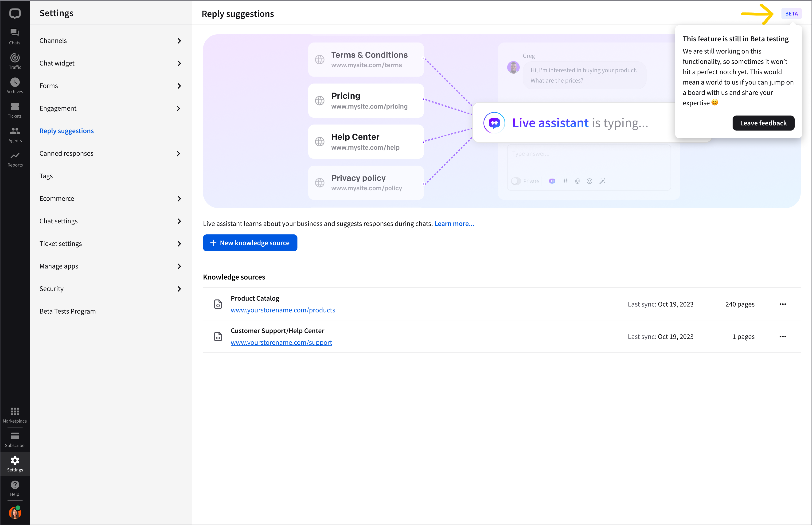Open the Help question mark icon
This screenshot has width=812, height=525.
coord(15,485)
